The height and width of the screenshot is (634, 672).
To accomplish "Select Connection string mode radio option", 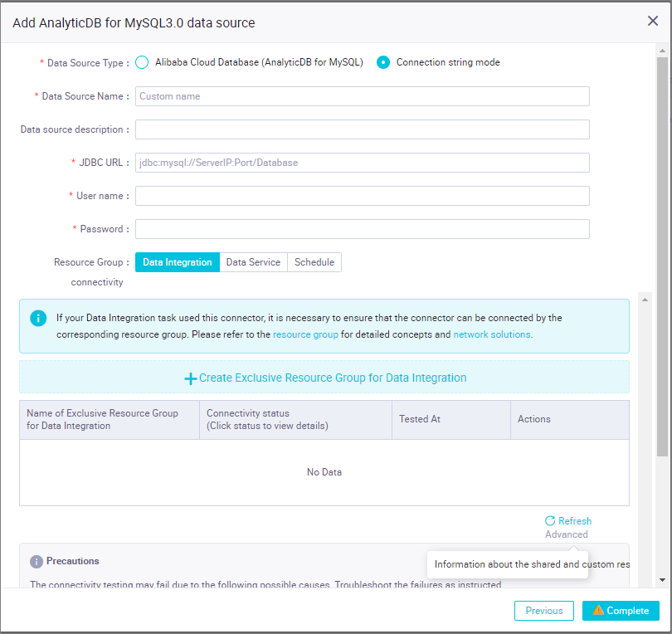I will 383,62.
